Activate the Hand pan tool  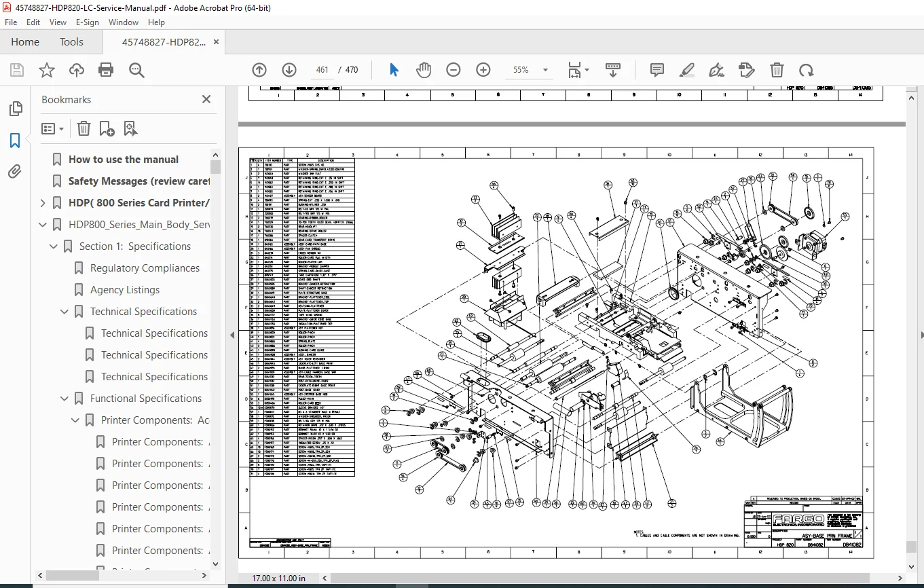[x=424, y=70]
